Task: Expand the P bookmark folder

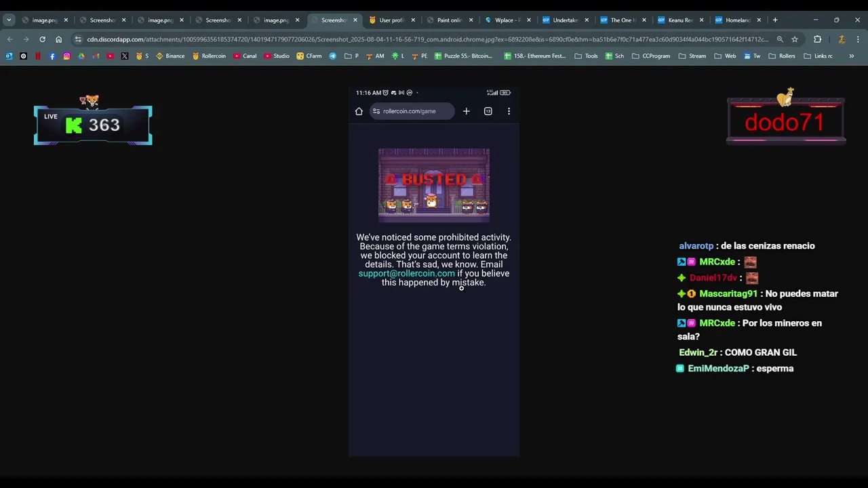Action: click(351, 56)
